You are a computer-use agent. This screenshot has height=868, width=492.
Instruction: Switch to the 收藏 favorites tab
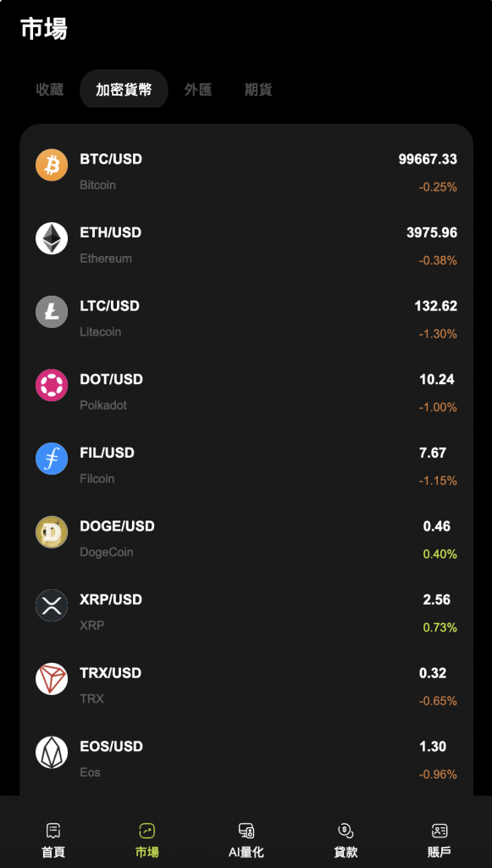tap(48, 89)
